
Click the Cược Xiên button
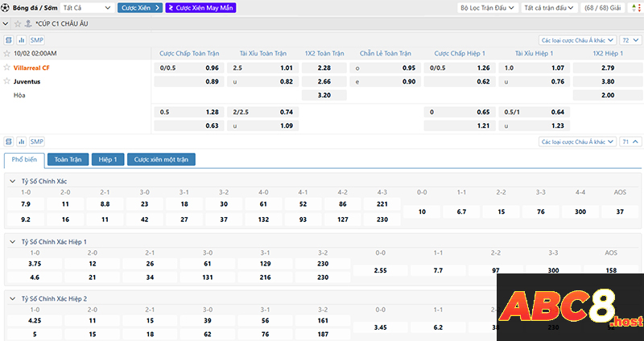pos(139,7)
